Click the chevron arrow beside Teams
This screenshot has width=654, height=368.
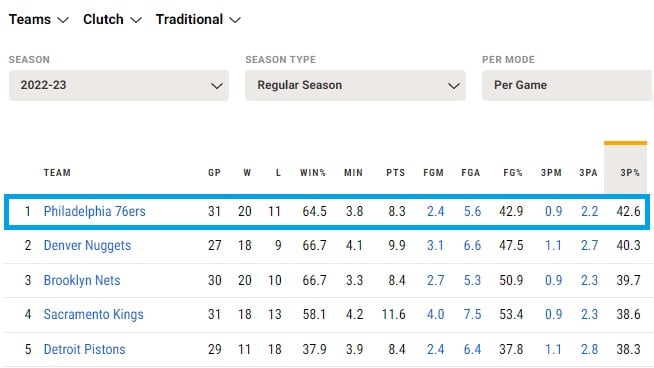click(x=63, y=20)
